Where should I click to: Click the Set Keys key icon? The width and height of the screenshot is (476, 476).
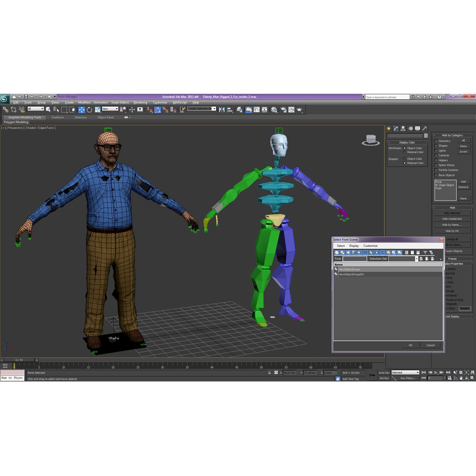click(x=372, y=375)
